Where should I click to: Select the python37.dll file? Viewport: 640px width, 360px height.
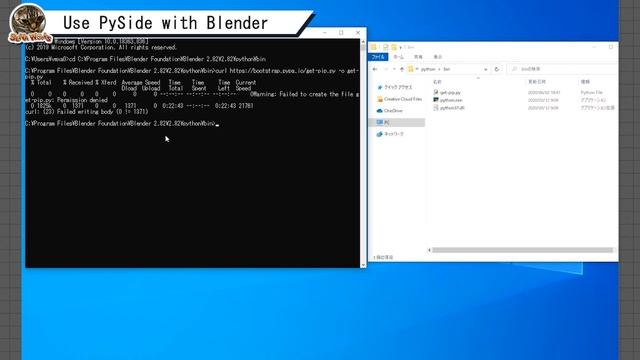[x=452, y=108]
